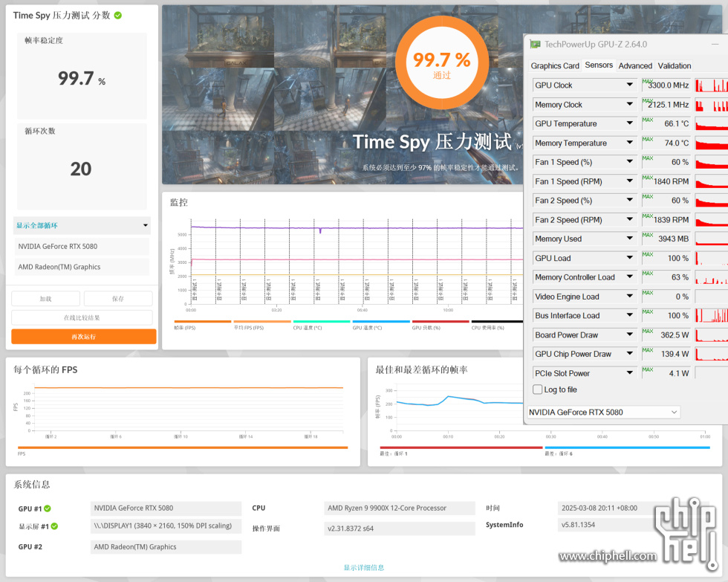The height and width of the screenshot is (582, 728).
Task: Open the Memory Controller Load dropdown
Action: (x=630, y=277)
